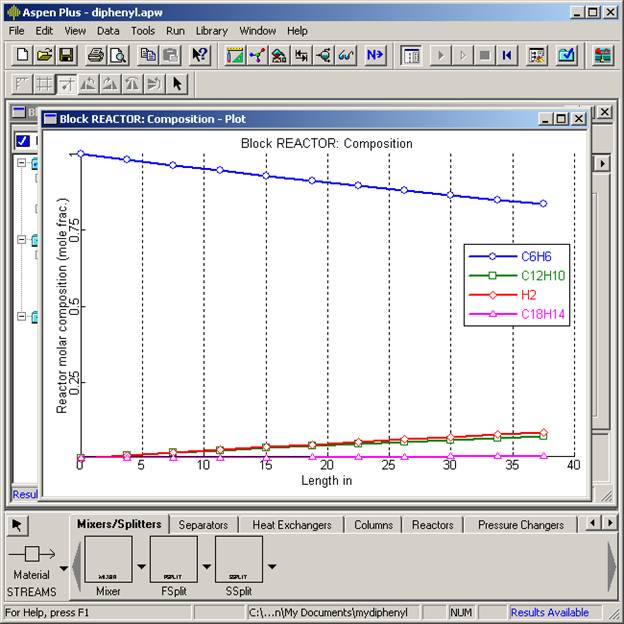Expand the Material STREAMS dropdown arrow
This screenshot has height=624, width=624.
tap(65, 568)
